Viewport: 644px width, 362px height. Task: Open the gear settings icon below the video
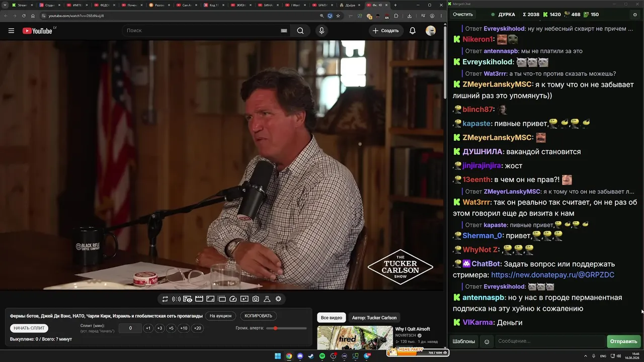click(278, 299)
